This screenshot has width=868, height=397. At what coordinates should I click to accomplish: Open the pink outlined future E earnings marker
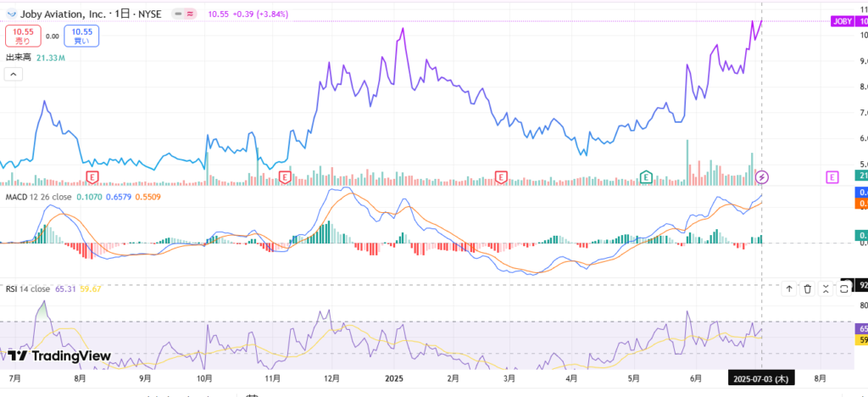[x=832, y=177]
